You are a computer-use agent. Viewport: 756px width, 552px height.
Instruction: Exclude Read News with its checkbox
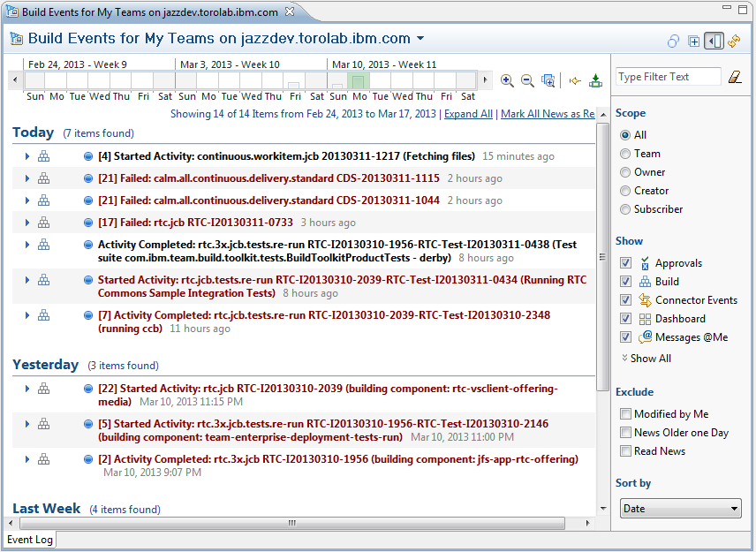pyautogui.click(x=625, y=450)
